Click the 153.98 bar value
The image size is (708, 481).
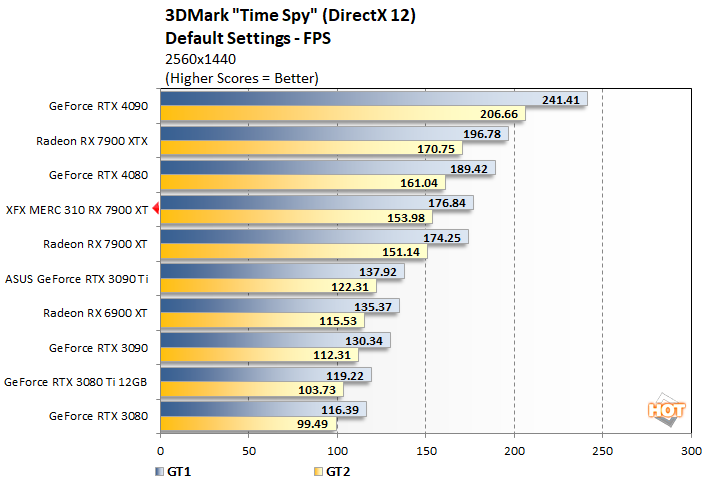click(406, 218)
